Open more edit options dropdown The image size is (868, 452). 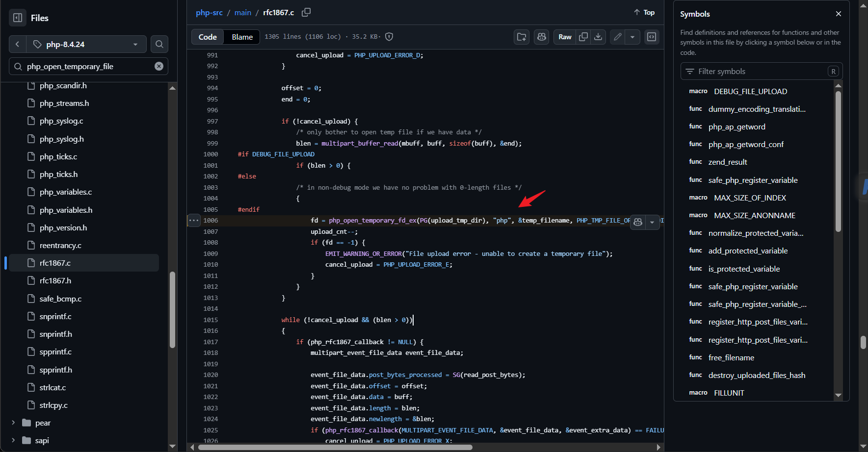[632, 37]
